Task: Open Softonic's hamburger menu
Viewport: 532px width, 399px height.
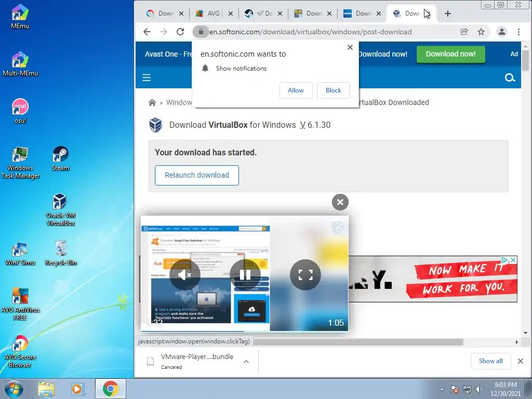Action: coord(147,78)
